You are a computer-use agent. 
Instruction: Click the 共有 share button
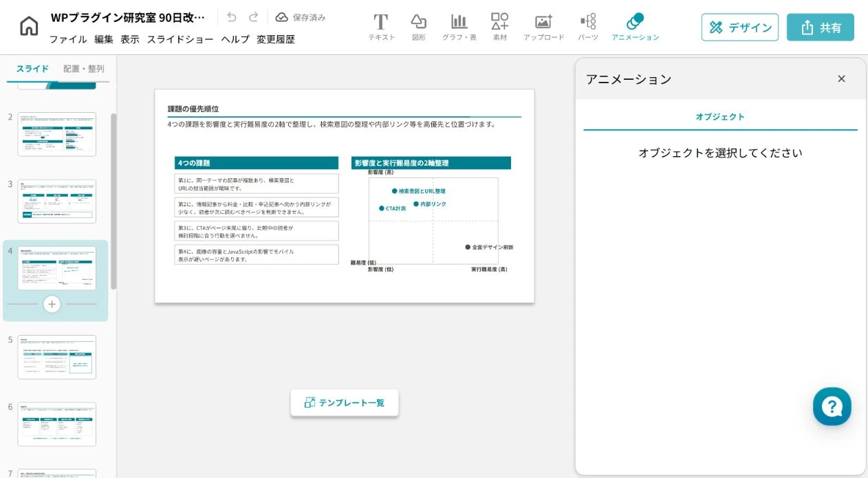tap(821, 28)
